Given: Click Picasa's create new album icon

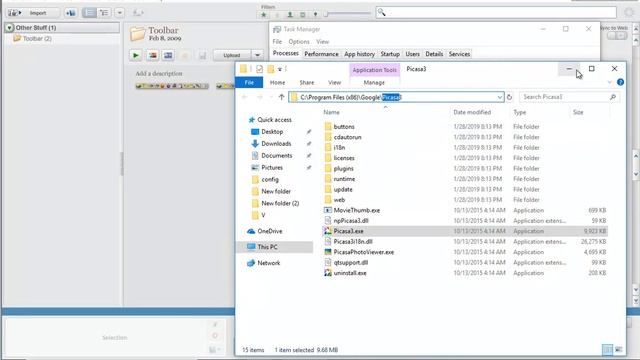Looking at the screenshot, I should 71,13.
